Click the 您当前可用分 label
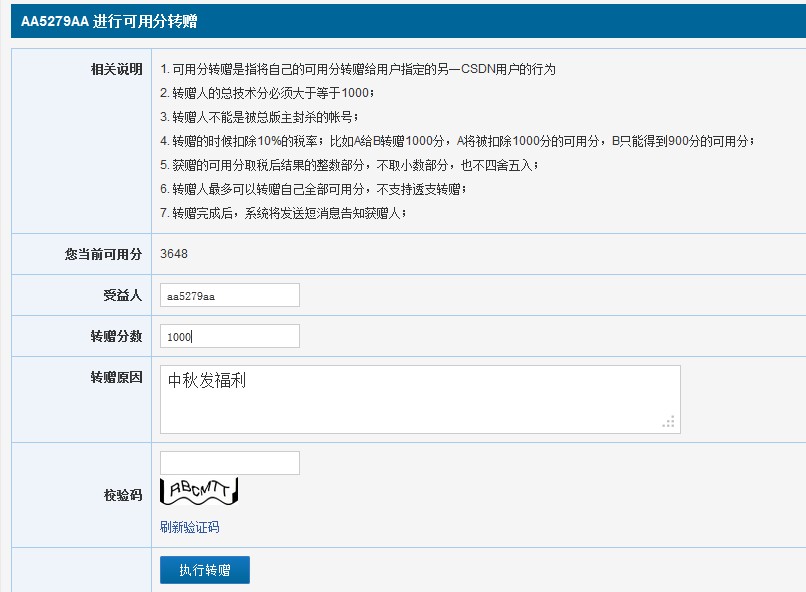The image size is (806, 592). tap(103, 254)
